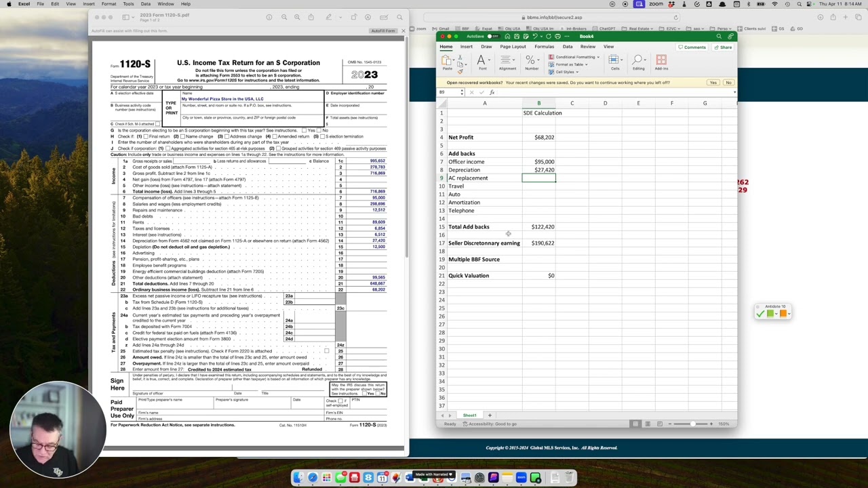
Task: Click the Redo icon in Excel title bar
Action: tap(549, 37)
